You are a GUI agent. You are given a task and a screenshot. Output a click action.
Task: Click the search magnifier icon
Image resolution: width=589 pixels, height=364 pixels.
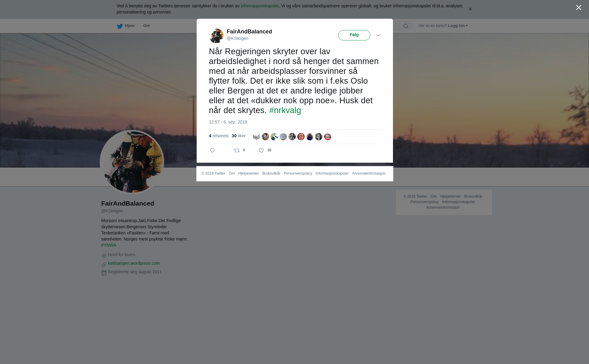tap(406, 26)
